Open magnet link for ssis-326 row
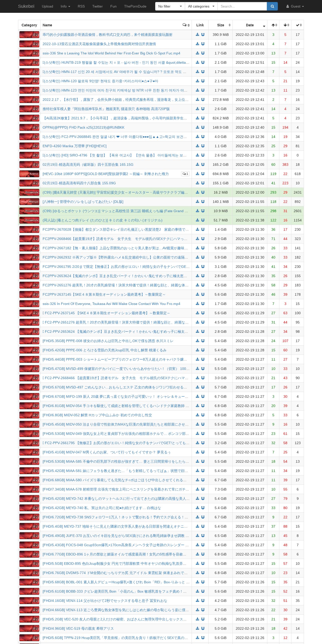Screen dimensions: 322x644 coord(203,304)
